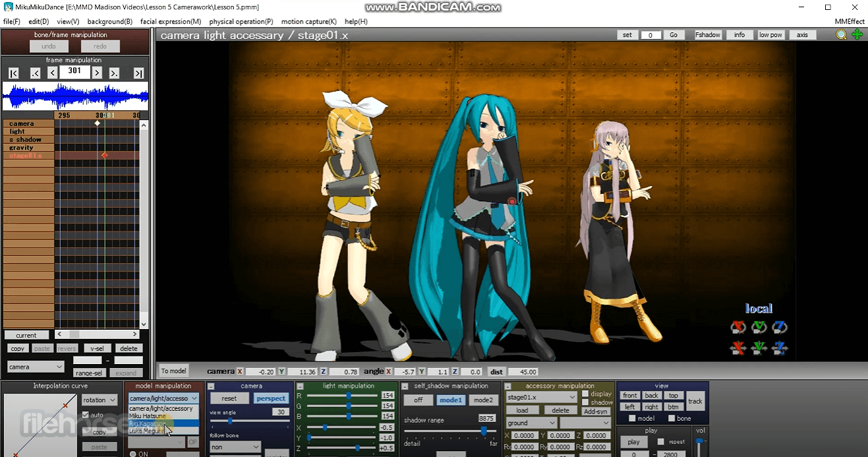This screenshot has height=457, width=868.
Task: Open the rotation interpolation dropdown
Action: (x=100, y=400)
